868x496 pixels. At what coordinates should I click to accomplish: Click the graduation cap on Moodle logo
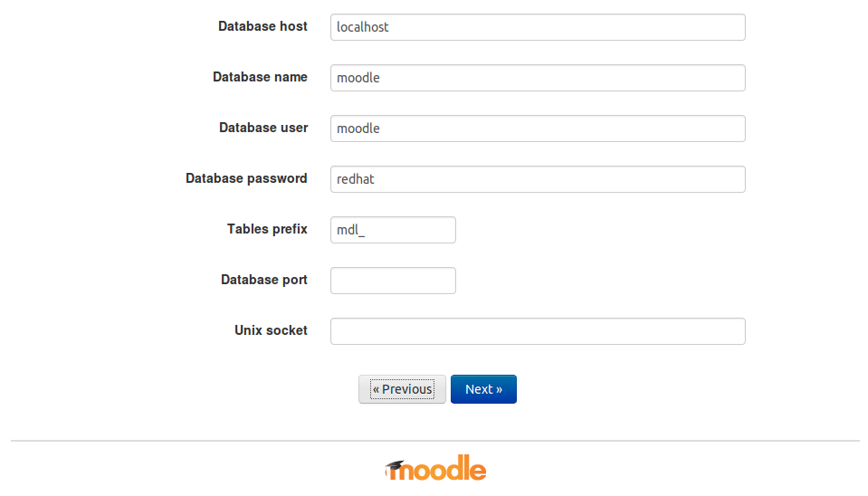coord(394,465)
